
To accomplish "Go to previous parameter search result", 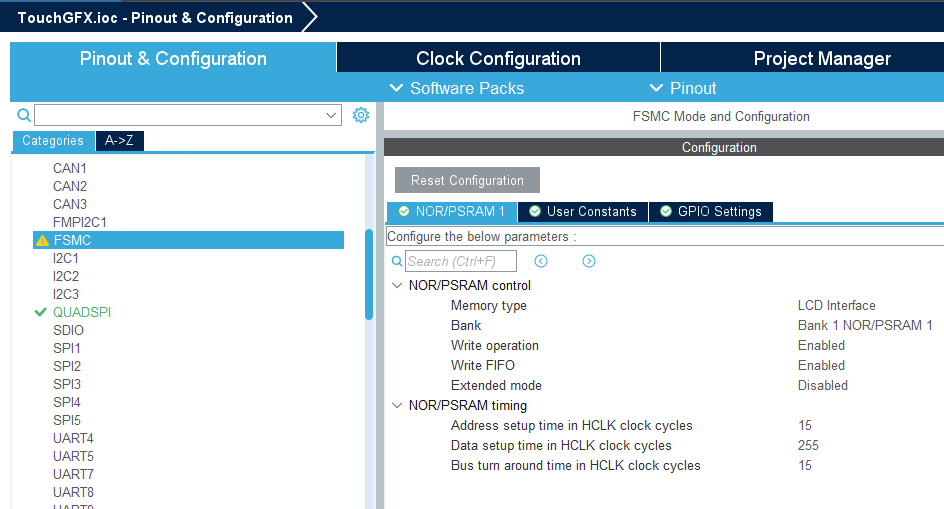I will coord(541,261).
